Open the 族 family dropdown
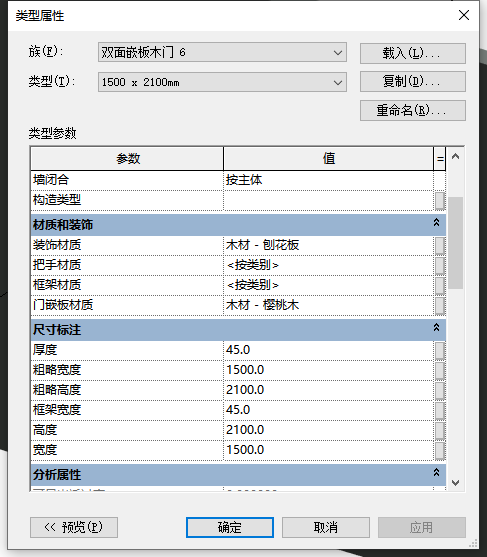Screen dimensions: 487x557 pos(222,52)
